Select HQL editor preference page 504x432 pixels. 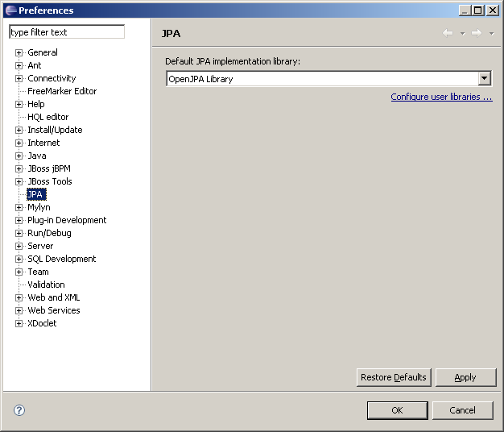(x=48, y=117)
